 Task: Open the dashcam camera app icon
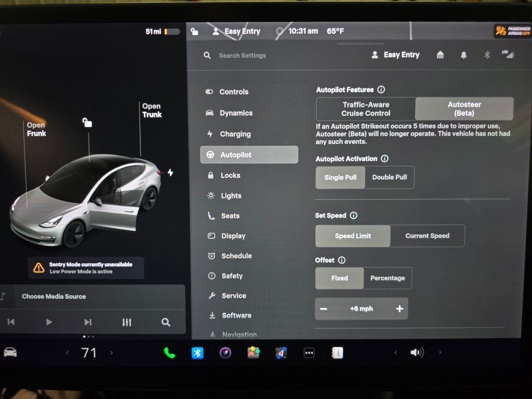point(225,353)
